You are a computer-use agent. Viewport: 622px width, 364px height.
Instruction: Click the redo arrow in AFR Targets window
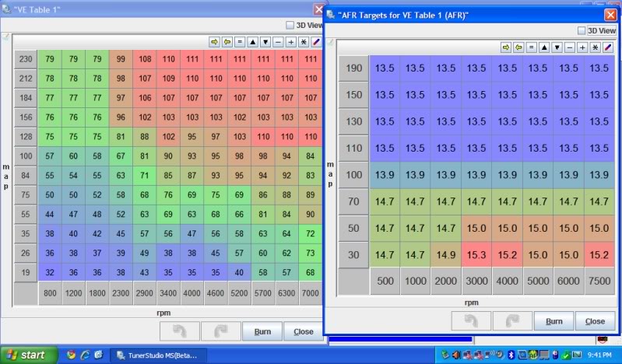pos(512,320)
